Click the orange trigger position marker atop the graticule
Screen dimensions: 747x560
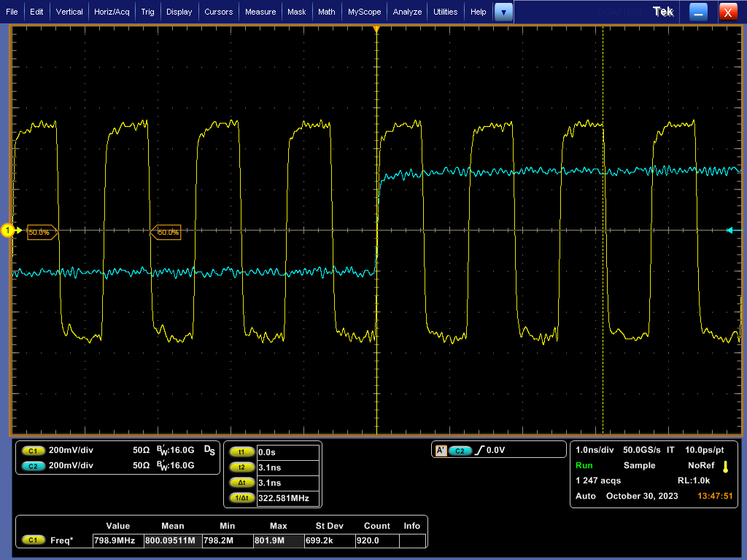376,29
